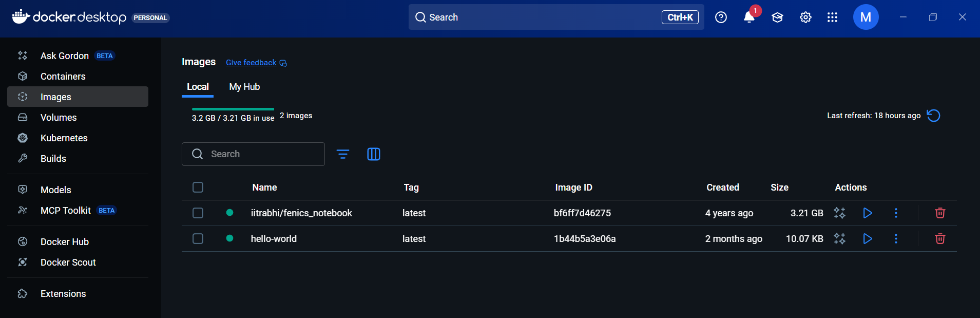This screenshot has width=980, height=318.
Task: Click the disk usage progress bar
Action: 233,109
